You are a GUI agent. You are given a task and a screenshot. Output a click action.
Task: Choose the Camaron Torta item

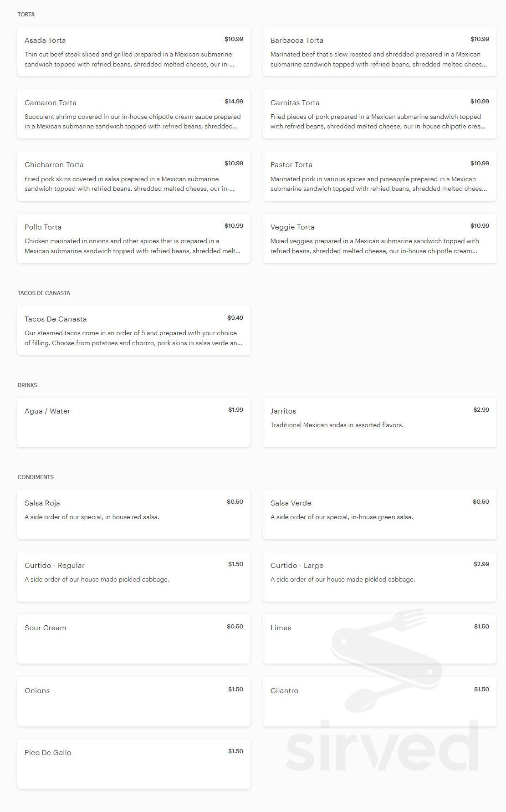134,114
